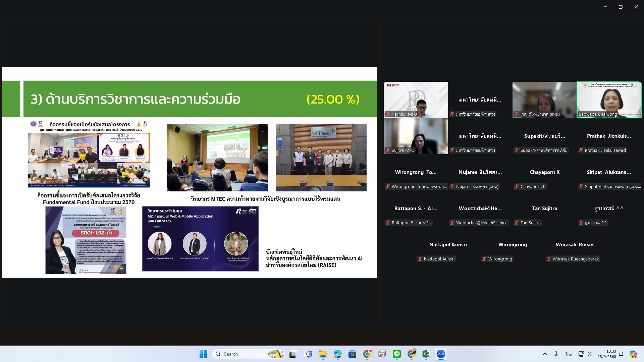
Task: Open the notification bell
Action: 621,354
